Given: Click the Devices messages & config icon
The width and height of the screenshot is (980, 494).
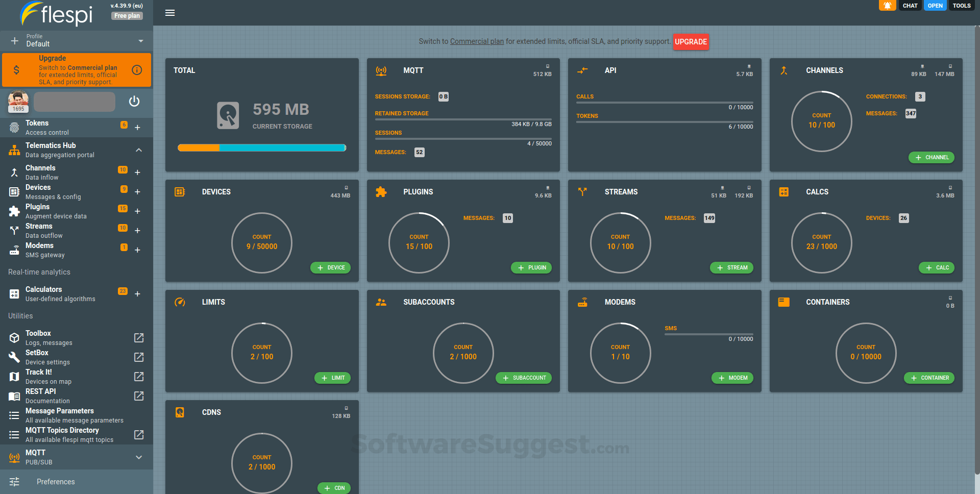Looking at the screenshot, I should [14, 191].
